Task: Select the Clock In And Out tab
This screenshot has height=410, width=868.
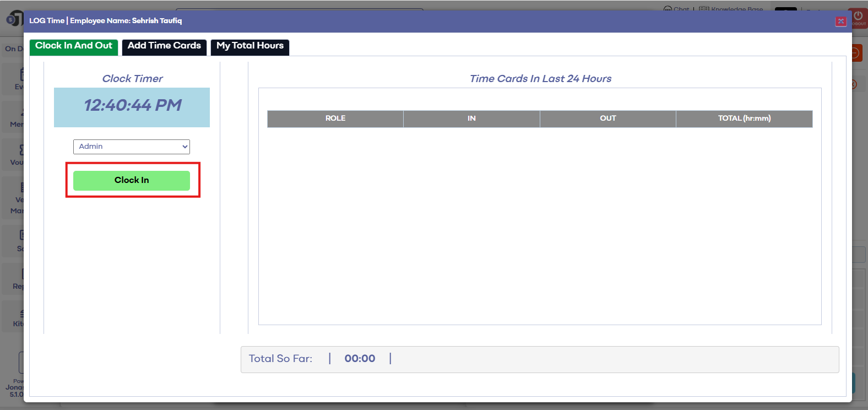Action: [74, 46]
